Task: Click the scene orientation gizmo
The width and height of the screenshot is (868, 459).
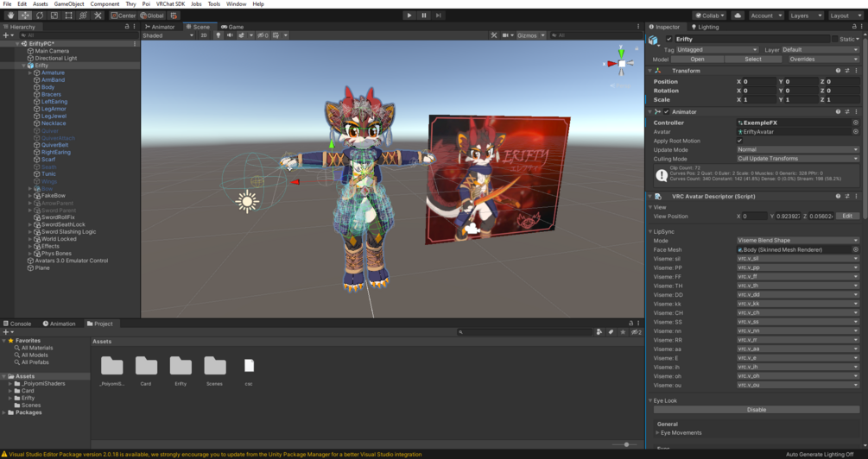Action: 622,64
